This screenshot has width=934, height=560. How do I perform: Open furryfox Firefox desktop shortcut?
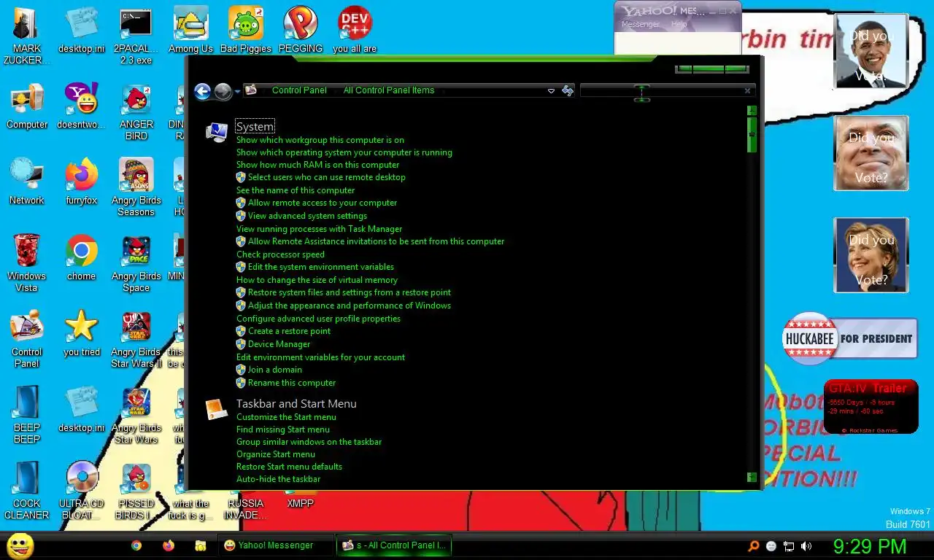coord(81,182)
